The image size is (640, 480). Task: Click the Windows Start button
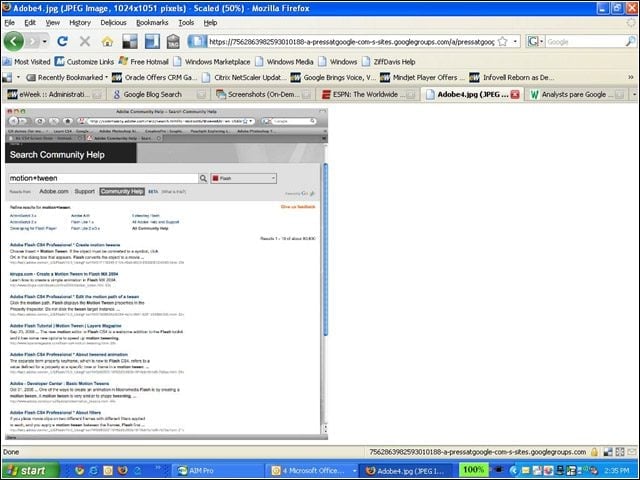coord(29,471)
